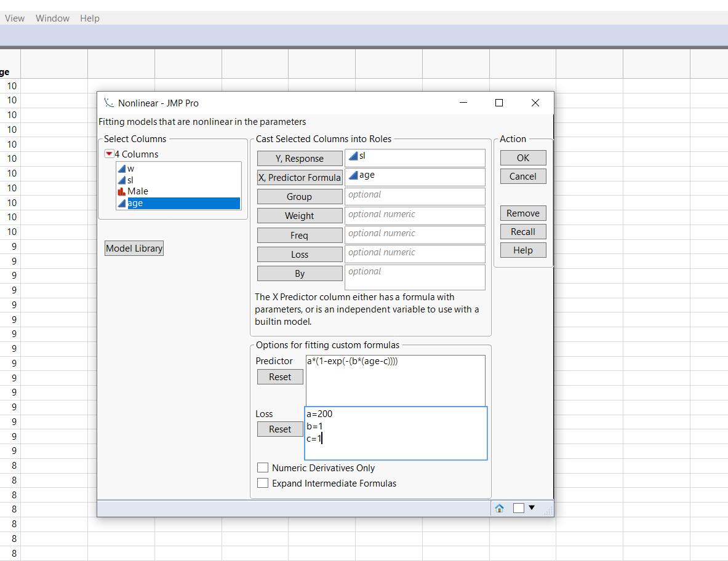Click the white square icon near the home icon
Viewport: 728px width, 561px height.
pyautogui.click(x=518, y=507)
